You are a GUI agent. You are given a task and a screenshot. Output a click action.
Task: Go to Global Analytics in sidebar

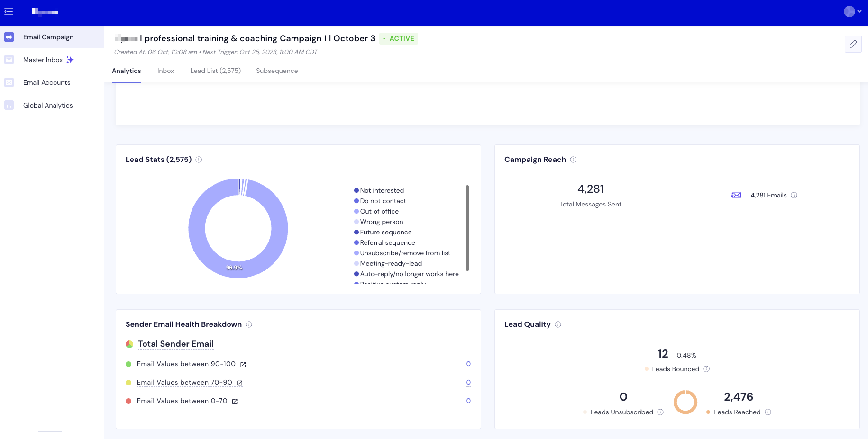tap(48, 105)
